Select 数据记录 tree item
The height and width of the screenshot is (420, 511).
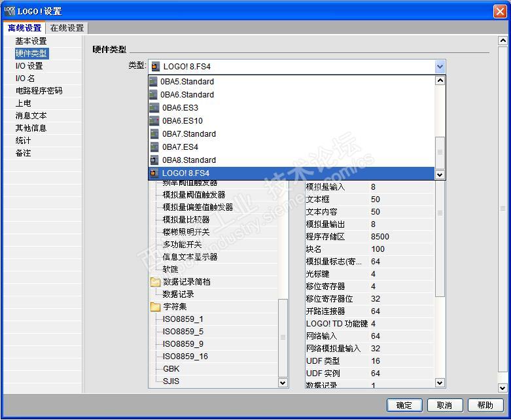(178, 294)
